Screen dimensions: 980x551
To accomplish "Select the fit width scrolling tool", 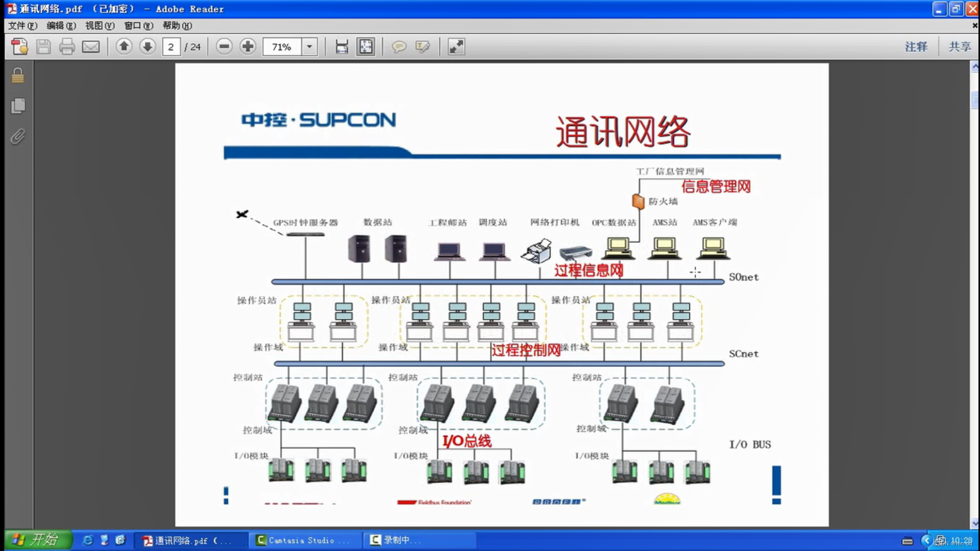I will pos(341,47).
